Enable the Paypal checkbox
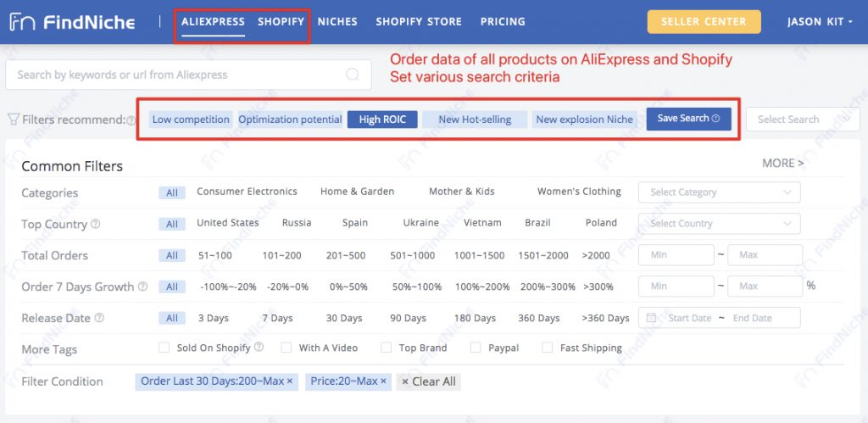Screen dimensions: 868x423 pyautogui.click(x=475, y=348)
